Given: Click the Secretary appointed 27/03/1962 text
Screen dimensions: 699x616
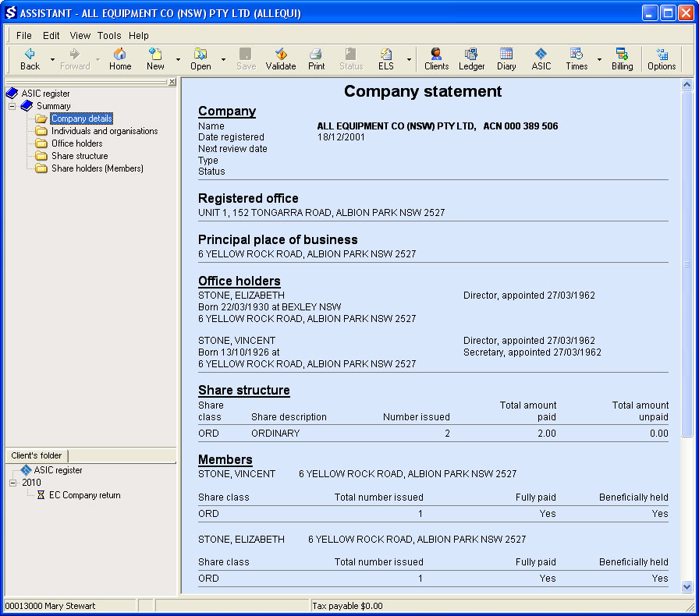Looking at the screenshot, I should (532, 352).
